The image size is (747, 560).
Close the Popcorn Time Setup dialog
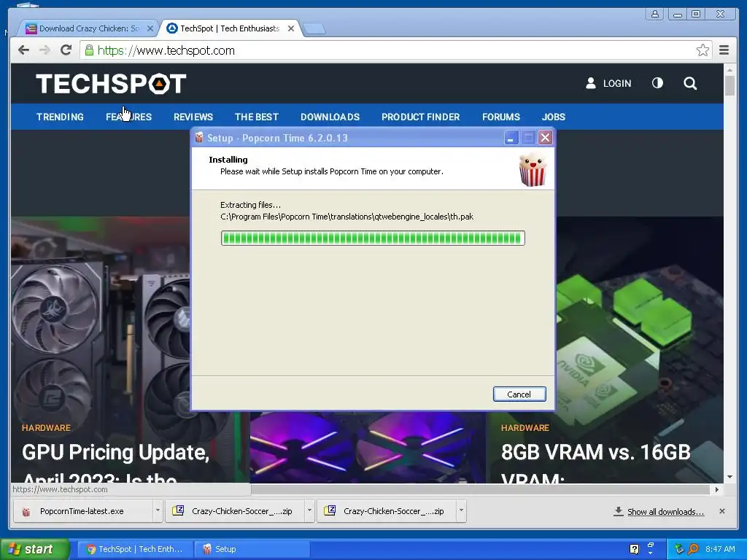click(545, 138)
